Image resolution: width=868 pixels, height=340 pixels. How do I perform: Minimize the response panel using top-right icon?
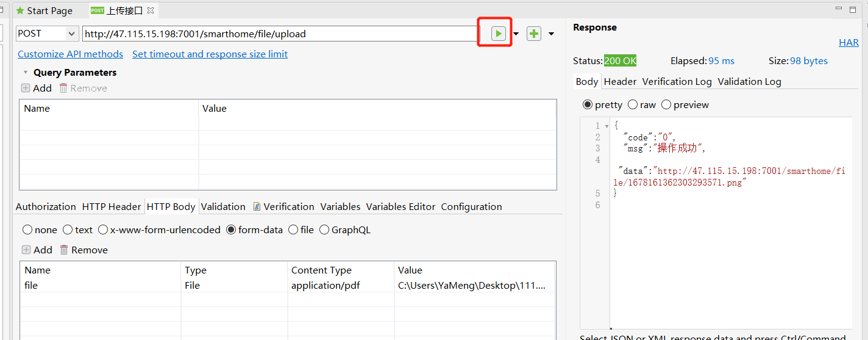[x=839, y=9]
